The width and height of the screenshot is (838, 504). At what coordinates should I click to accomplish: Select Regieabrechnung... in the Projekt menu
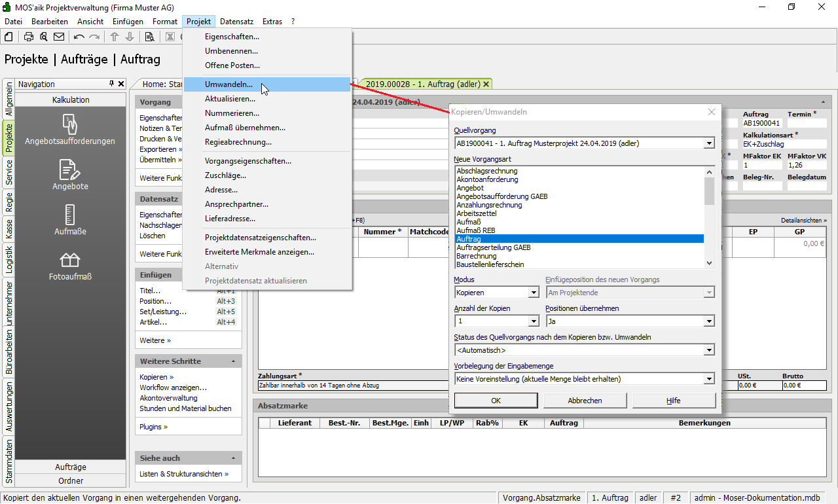[x=238, y=142]
